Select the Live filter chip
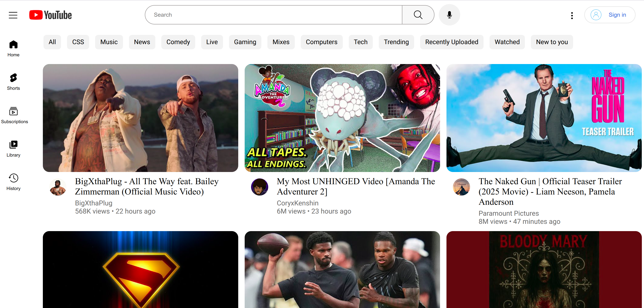 [x=212, y=42]
